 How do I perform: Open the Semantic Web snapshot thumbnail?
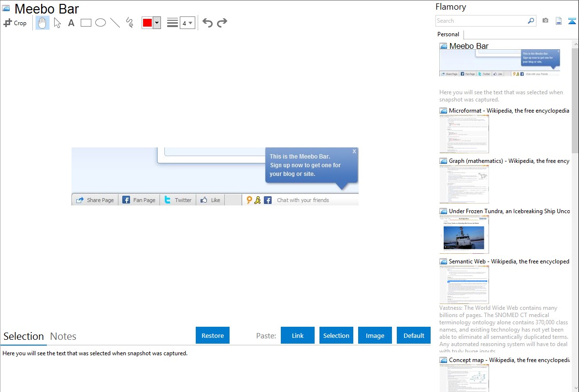(464, 285)
